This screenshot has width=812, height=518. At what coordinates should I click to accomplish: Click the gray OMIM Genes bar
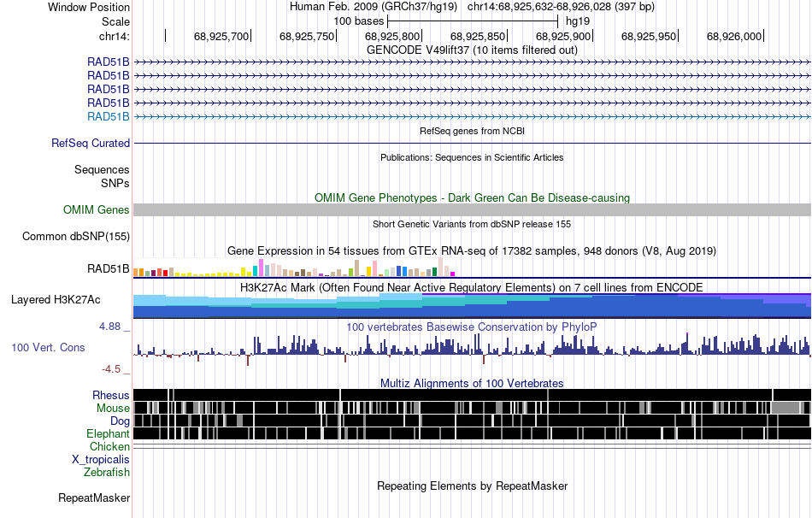[x=472, y=209]
